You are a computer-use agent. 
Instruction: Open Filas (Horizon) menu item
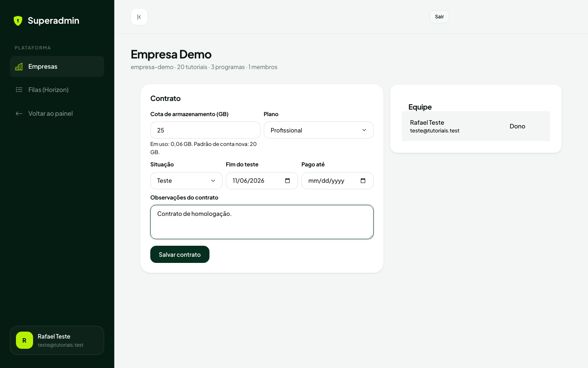pos(57,90)
